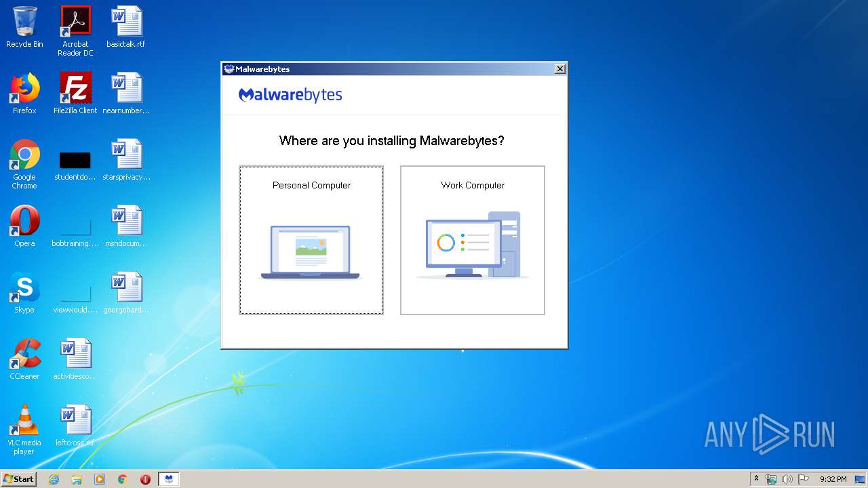Viewport: 868px width, 488px height.
Task: Select the activitiesco document icon
Action: (75, 359)
